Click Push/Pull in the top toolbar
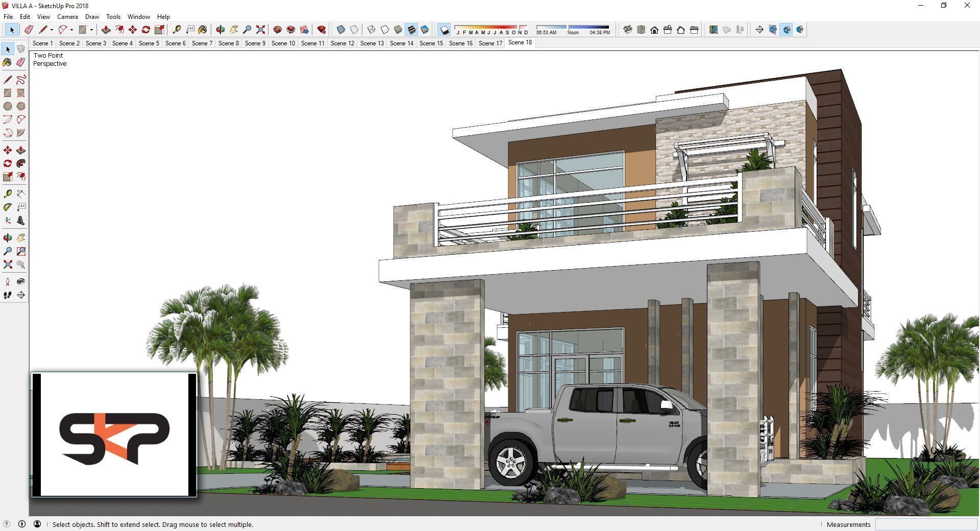 (x=106, y=30)
